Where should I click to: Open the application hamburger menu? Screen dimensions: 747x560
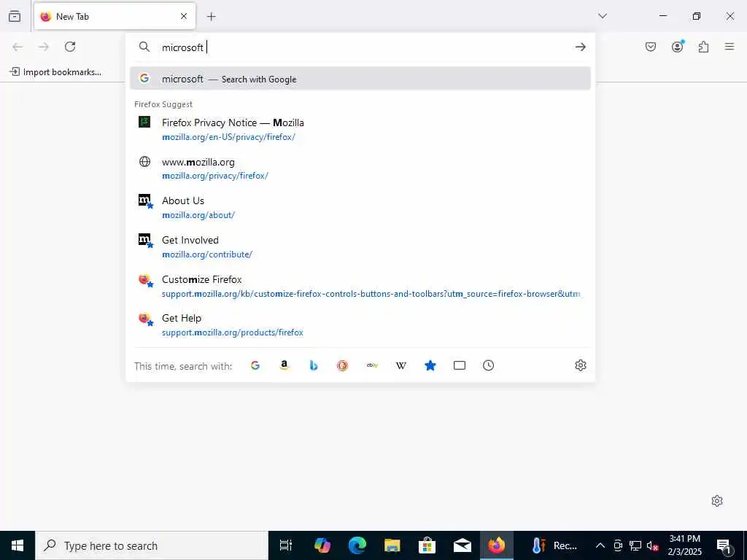729,47
